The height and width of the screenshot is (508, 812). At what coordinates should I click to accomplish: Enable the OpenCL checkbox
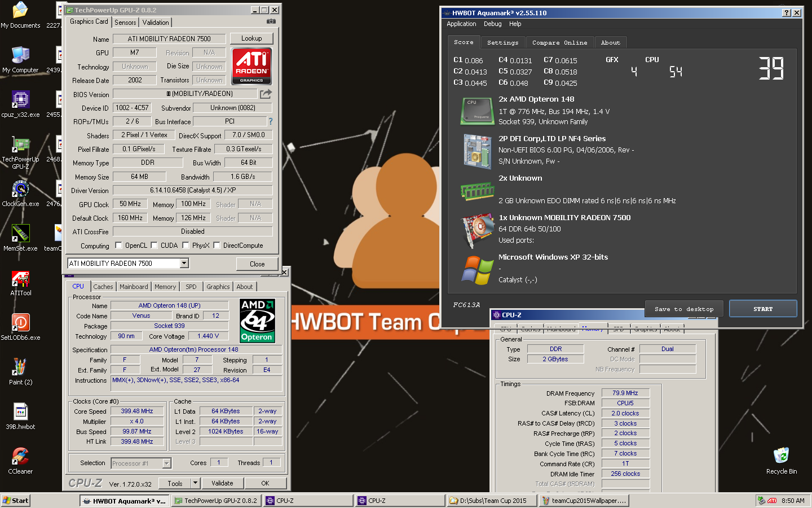coord(118,246)
